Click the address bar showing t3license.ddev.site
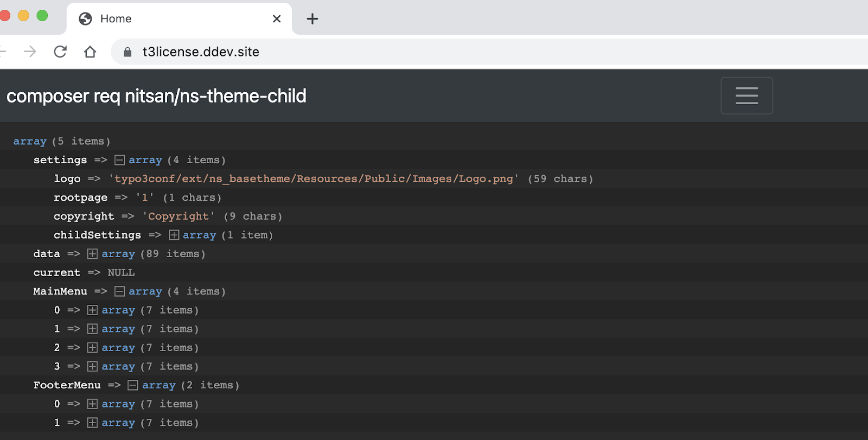Image resolution: width=868 pixels, height=440 pixels. click(x=488, y=52)
